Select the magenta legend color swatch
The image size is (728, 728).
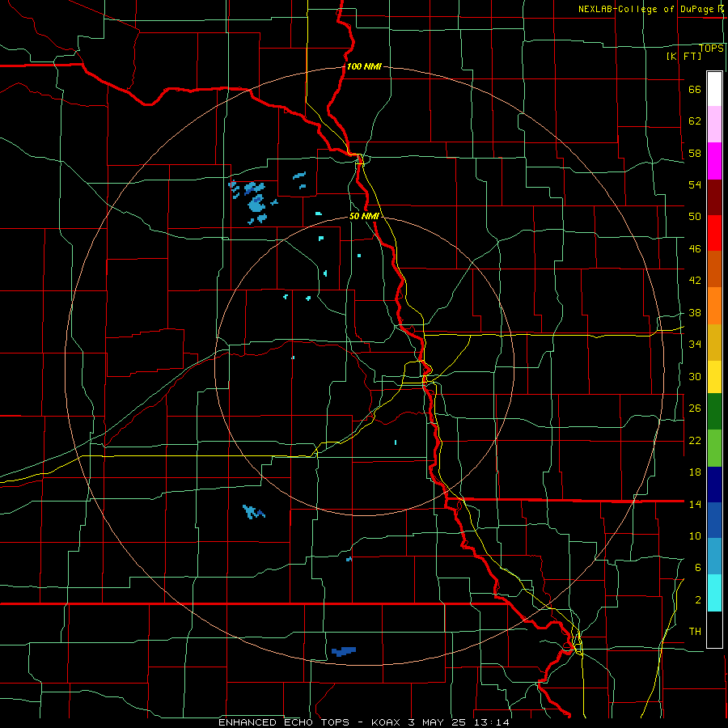pos(714,161)
